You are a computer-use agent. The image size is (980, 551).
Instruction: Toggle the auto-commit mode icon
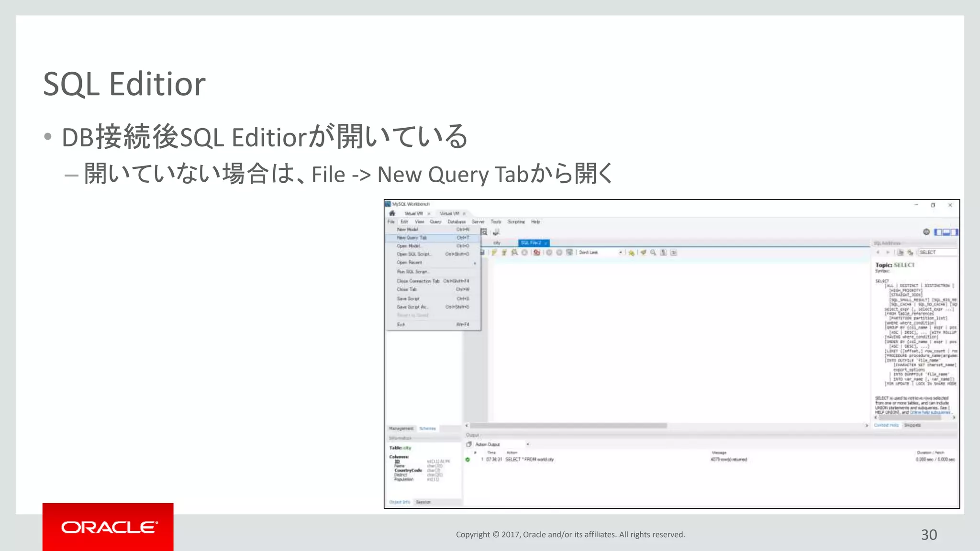coord(569,253)
